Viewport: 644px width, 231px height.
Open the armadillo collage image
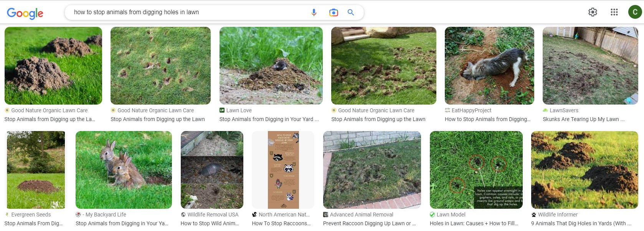tap(212, 170)
